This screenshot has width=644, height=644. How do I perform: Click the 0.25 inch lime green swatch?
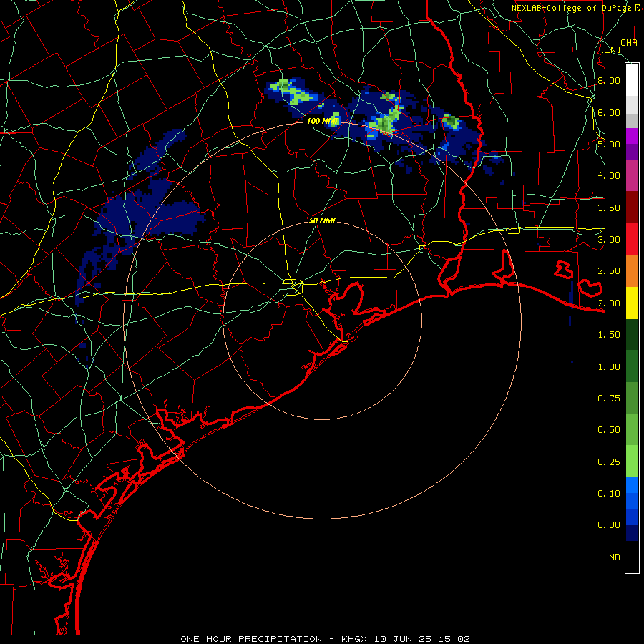[632, 462]
